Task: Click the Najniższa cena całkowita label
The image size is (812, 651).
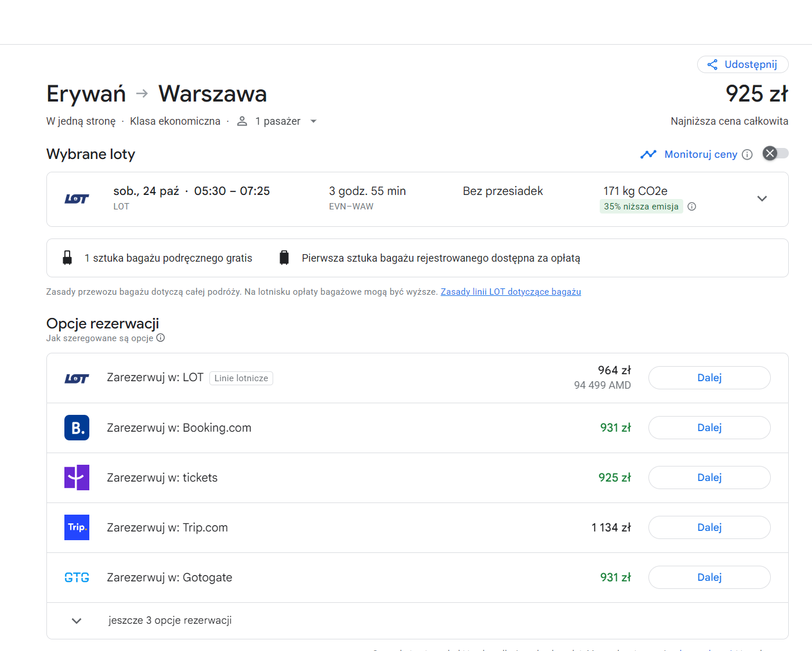Action: [x=729, y=121]
